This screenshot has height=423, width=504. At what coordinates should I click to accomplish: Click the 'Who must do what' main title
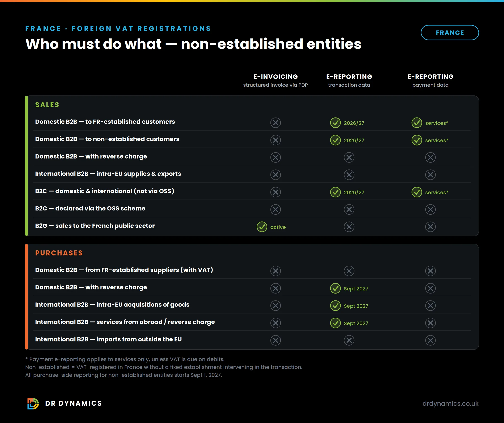(x=193, y=44)
